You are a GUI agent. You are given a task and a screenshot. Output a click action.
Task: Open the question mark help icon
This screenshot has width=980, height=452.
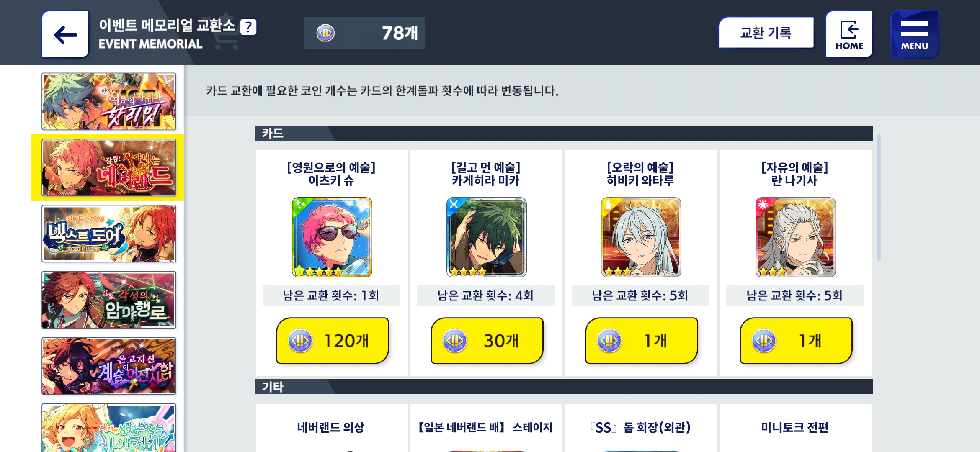coord(248,28)
